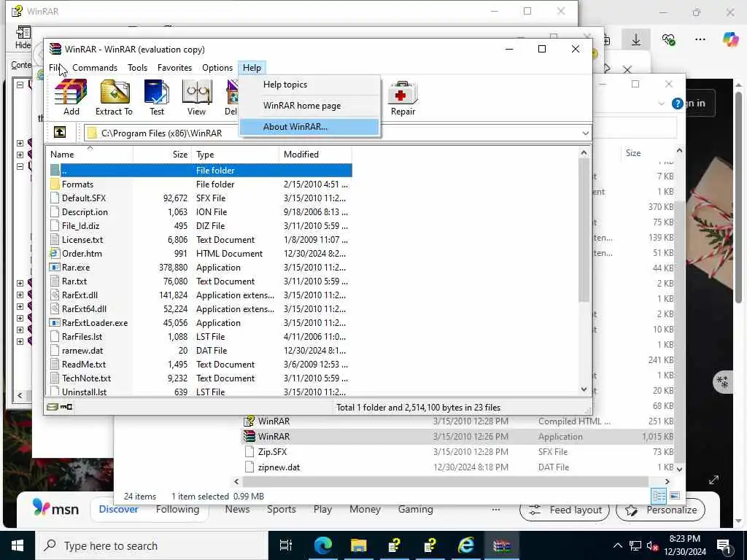Click the Up one level arrow icon
The height and width of the screenshot is (560, 747).
(x=60, y=133)
